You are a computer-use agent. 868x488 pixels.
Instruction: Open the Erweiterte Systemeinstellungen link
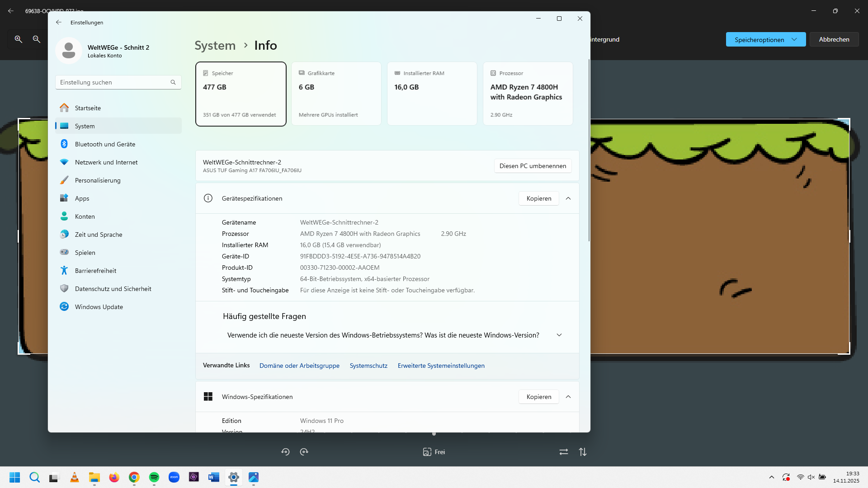441,366
